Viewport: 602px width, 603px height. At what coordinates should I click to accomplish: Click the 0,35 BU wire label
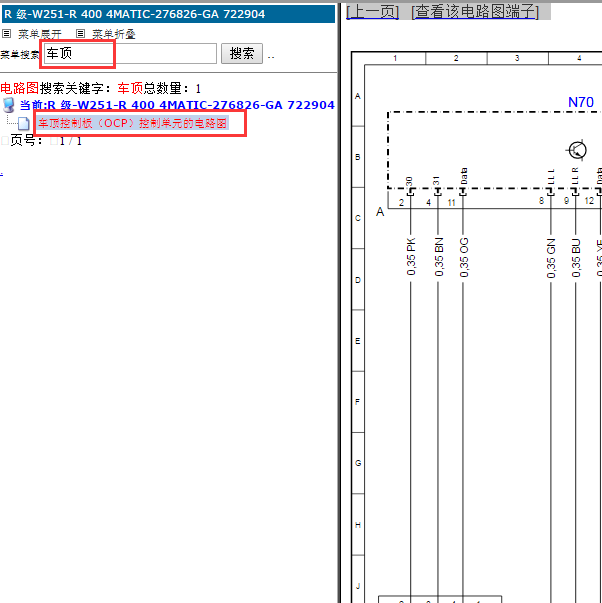click(x=575, y=258)
